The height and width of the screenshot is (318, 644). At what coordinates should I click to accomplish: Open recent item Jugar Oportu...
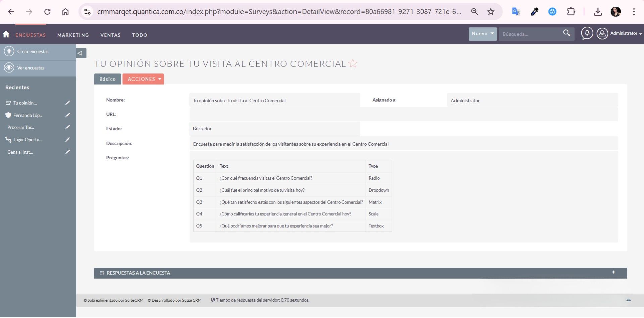click(x=28, y=140)
